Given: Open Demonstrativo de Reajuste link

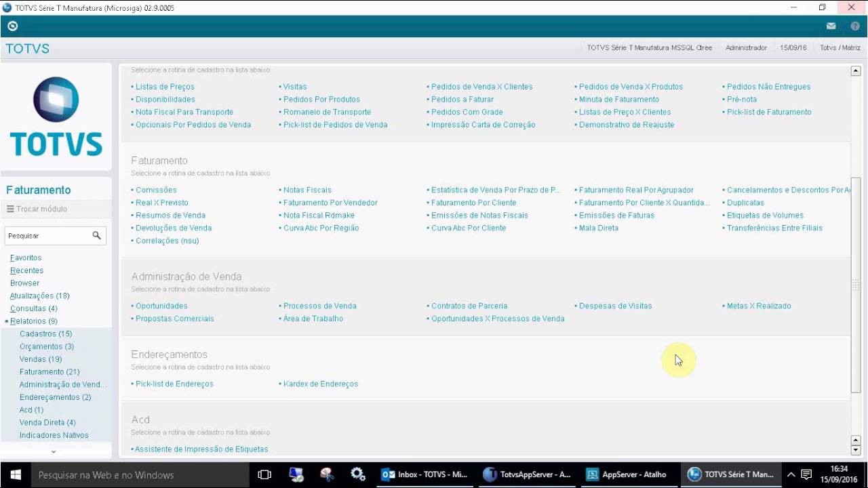Looking at the screenshot, I should [627, 125].
